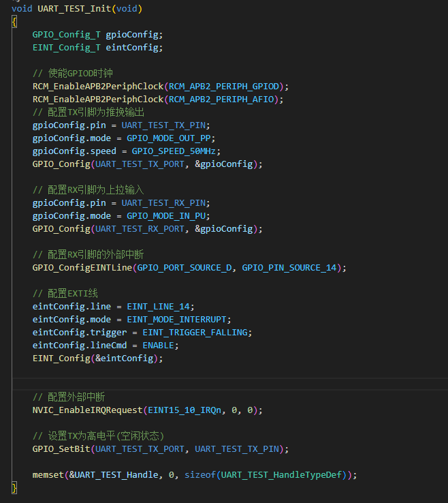Click GPIO_MODE_OUT_PP value

tap(169, 138)
